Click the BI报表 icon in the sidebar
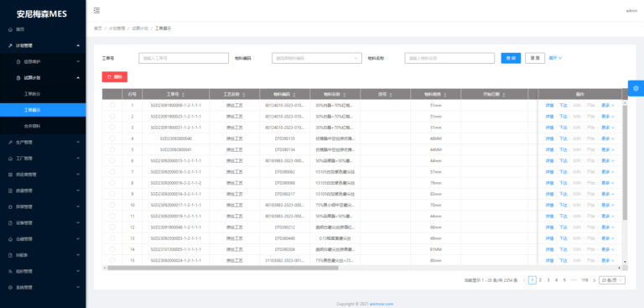Screen dimensions: 644x308 pyautogui.click(x=10, y=255)
